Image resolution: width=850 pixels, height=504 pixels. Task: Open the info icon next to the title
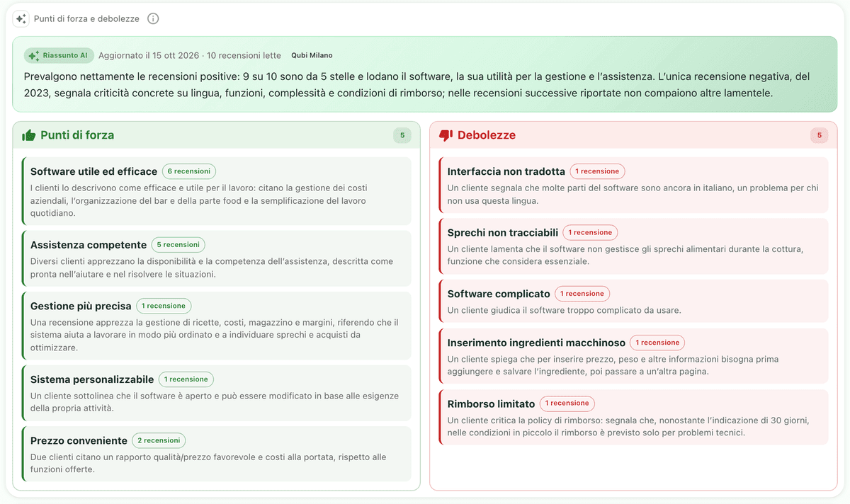153,19
